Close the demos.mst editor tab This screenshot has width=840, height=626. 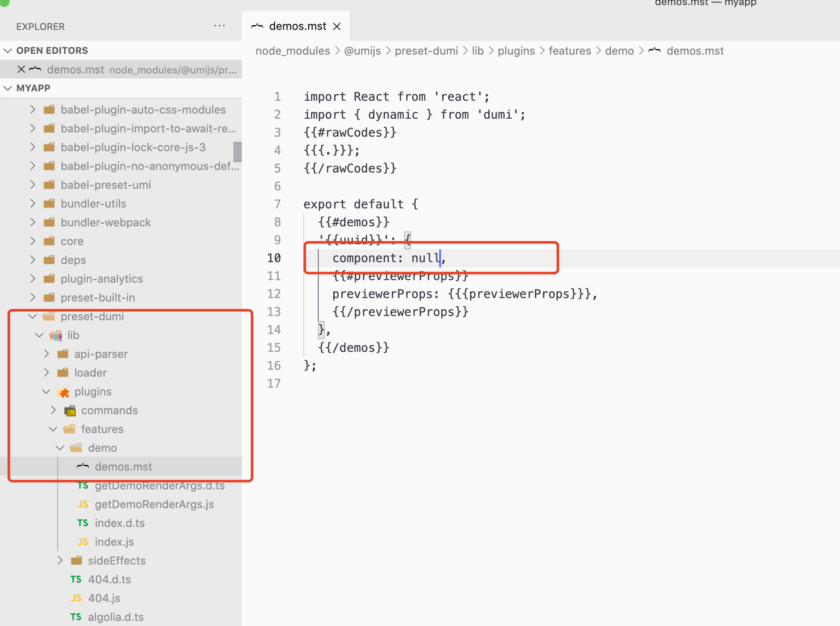coord(337,26)
